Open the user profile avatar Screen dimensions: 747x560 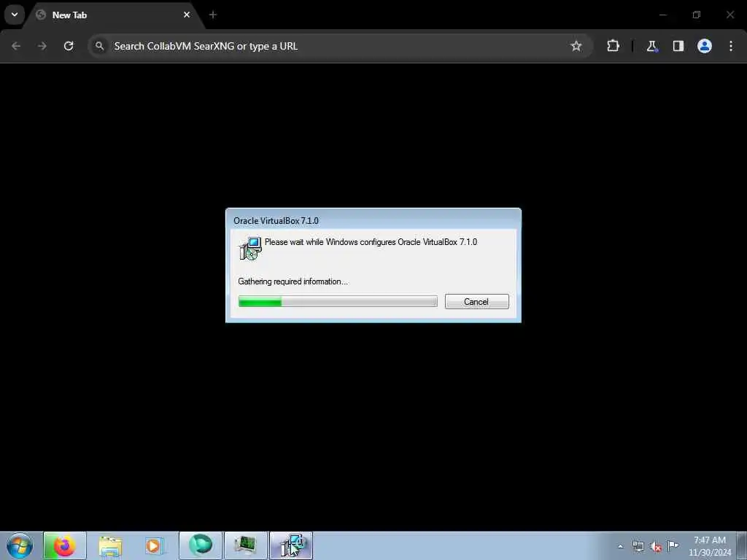(x=705, y=46)
